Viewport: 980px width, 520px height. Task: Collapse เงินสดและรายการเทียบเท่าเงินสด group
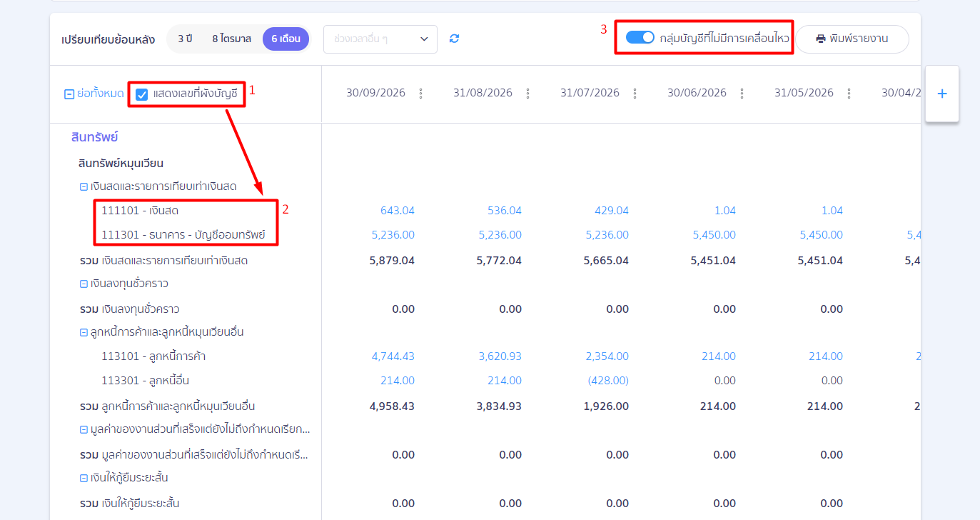tap(84, 186)
